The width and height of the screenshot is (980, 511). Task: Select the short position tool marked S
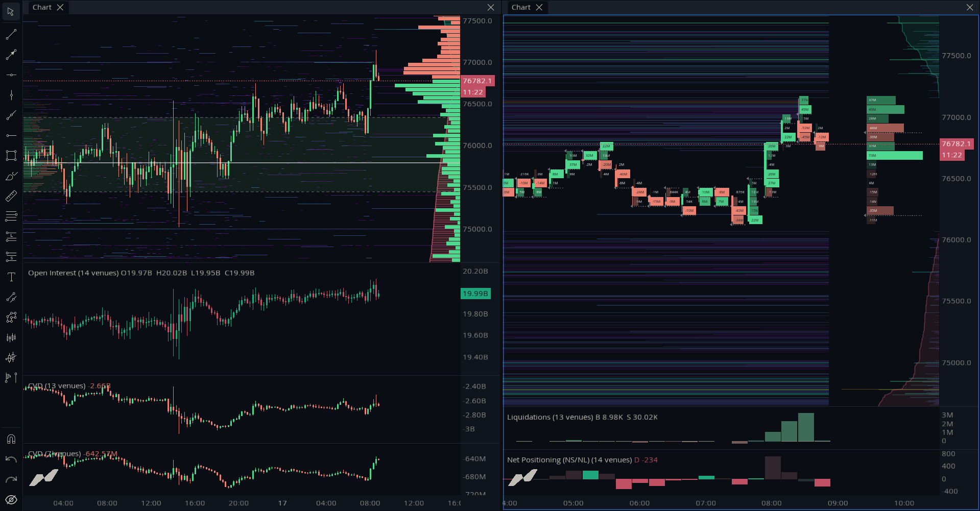pyautogui.click(x=11, y=257)
